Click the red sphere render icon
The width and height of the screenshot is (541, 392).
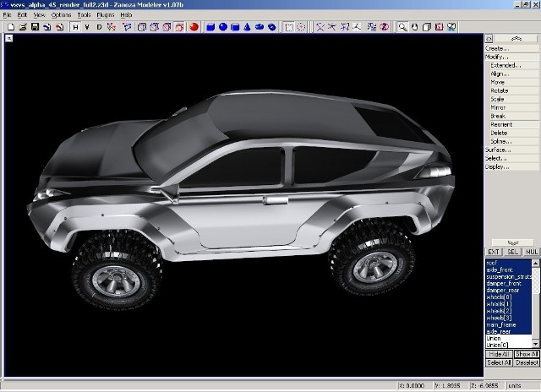click(194, 27)
